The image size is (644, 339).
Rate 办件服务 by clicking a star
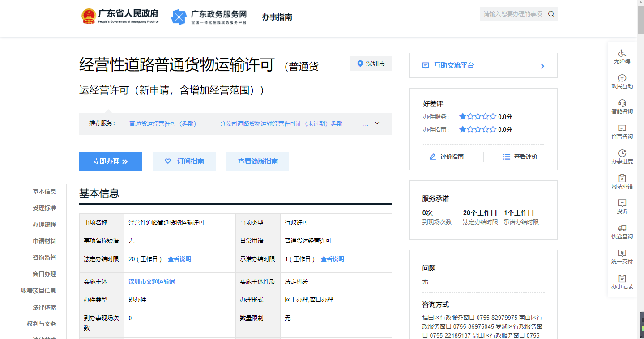[463, 116]
